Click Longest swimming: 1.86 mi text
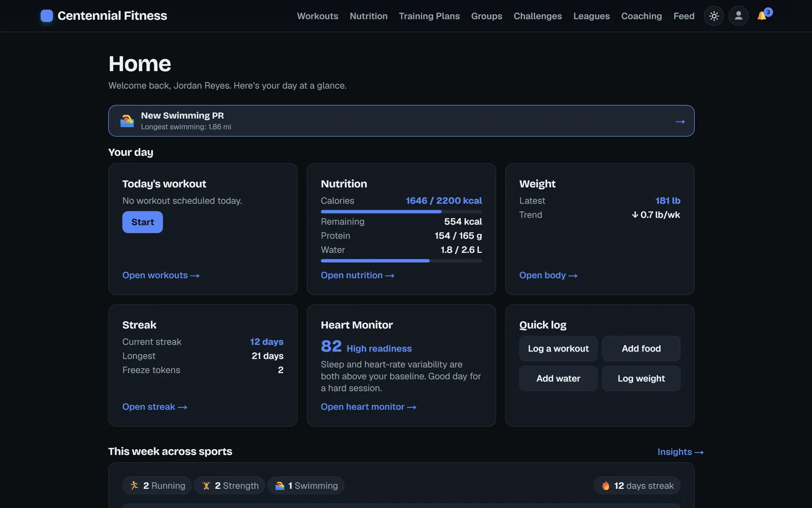 186,127
